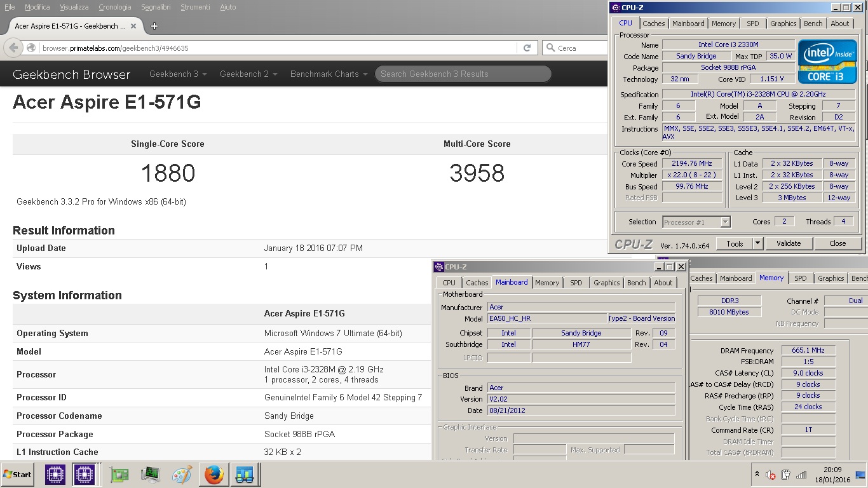Viewport: 868px width, 488px height.
Task: Select Graphics tab in the CPU-Z Memory window
Action: (831, 278)
